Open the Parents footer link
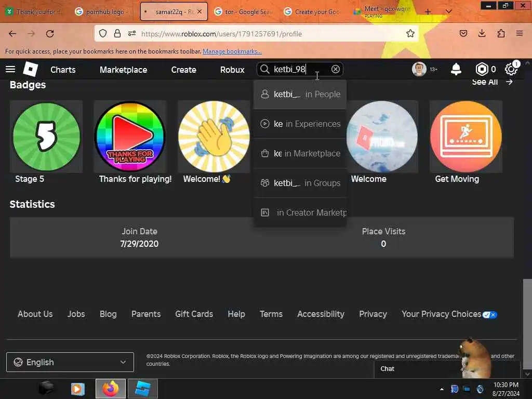The height and width of the screenshot is (399, 532). [146, 314]
